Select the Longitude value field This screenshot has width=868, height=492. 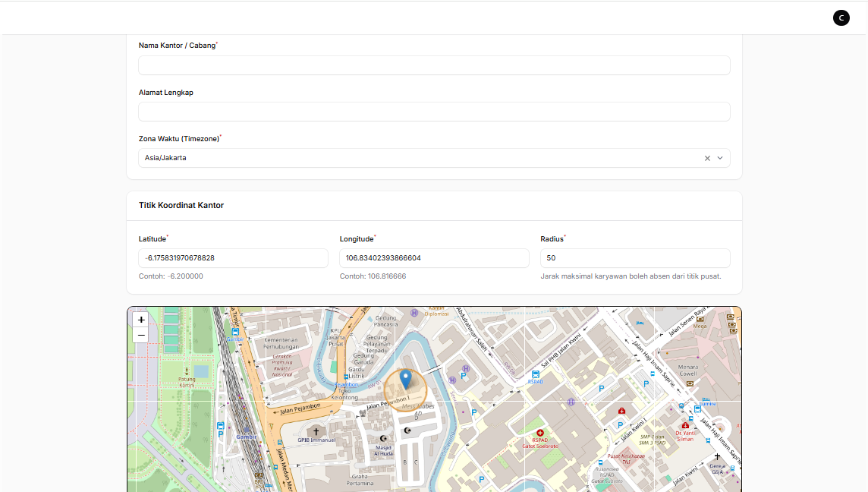coord(434,257)
